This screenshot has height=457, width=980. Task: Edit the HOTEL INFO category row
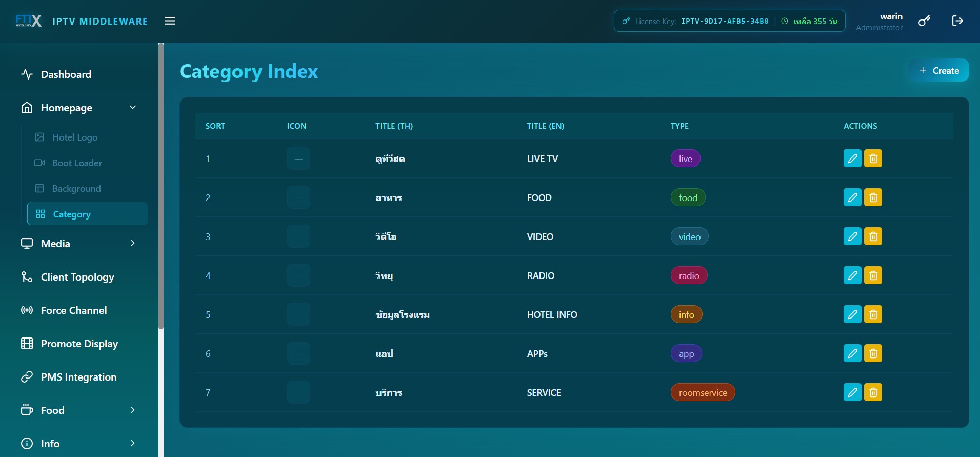852,314
